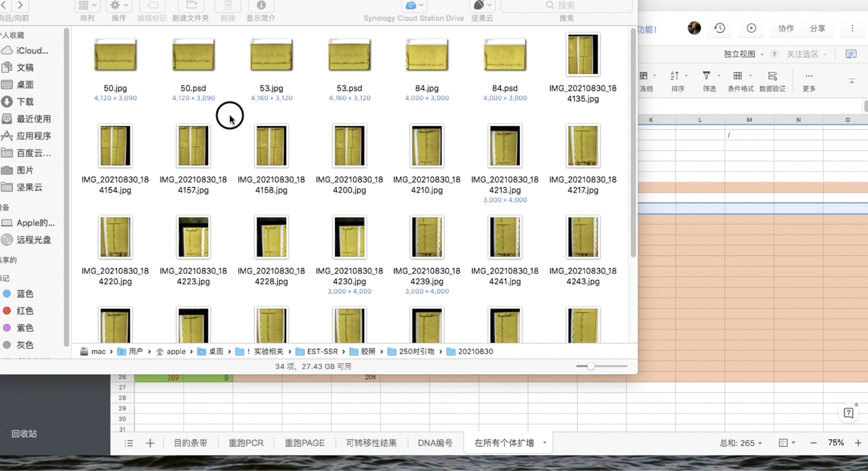Screen dimensions: 868x471
Task: Switch to the 可转移性结果 sheet tab
Action: (371, 443)
